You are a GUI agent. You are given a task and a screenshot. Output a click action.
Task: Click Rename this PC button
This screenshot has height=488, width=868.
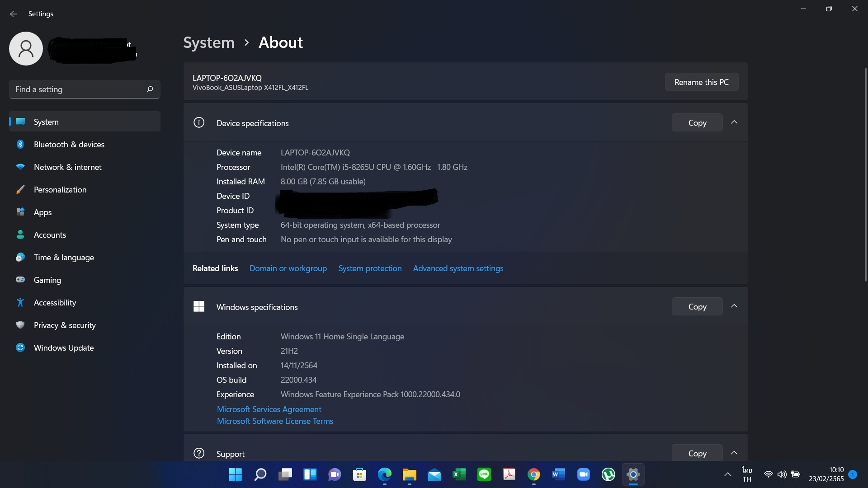click(x=701, y=82)
